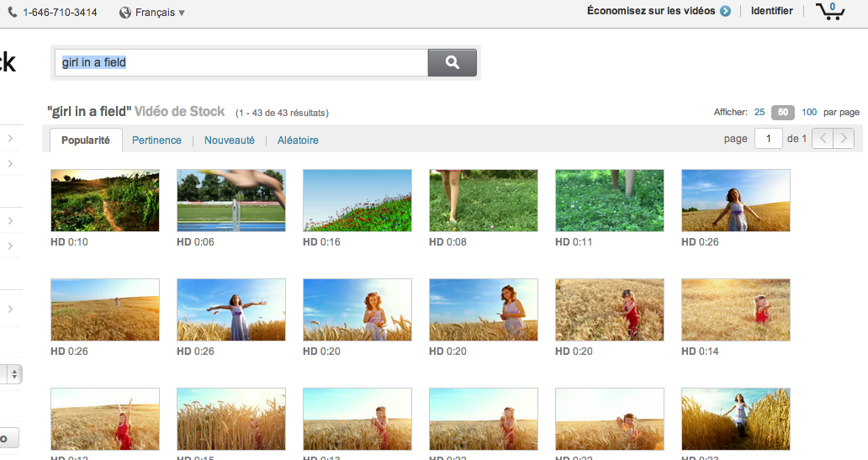This screenshot has height=460, width=868.
Task: Select the 50 per page option
Action: click(x=783, y=112)
